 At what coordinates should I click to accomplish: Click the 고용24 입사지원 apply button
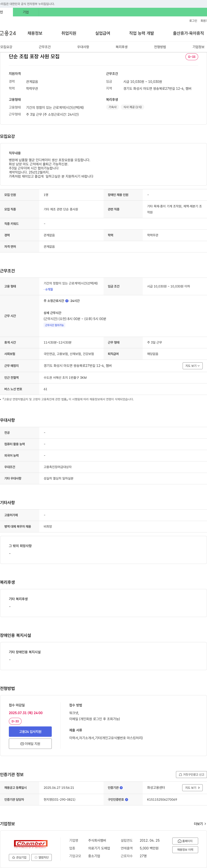point(30,732)
